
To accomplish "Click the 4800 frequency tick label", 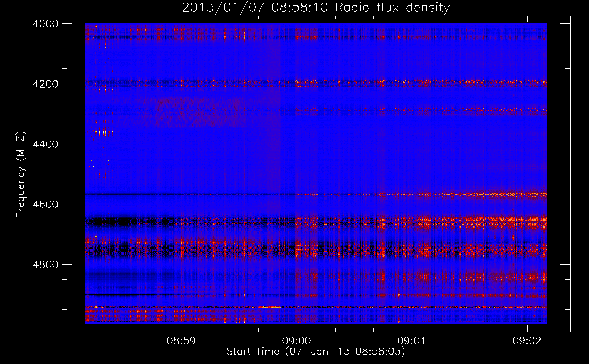I will coord(46,265).
